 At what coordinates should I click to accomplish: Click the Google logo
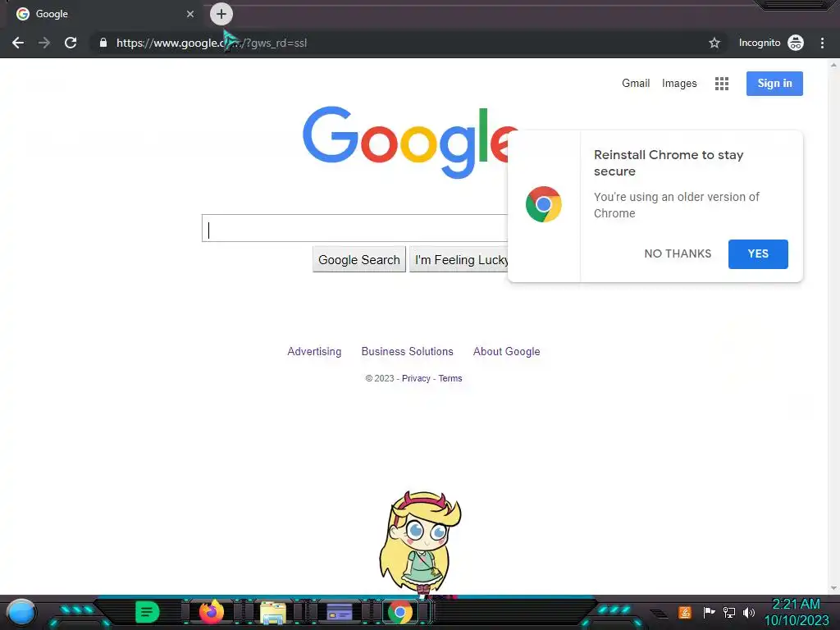410,142
